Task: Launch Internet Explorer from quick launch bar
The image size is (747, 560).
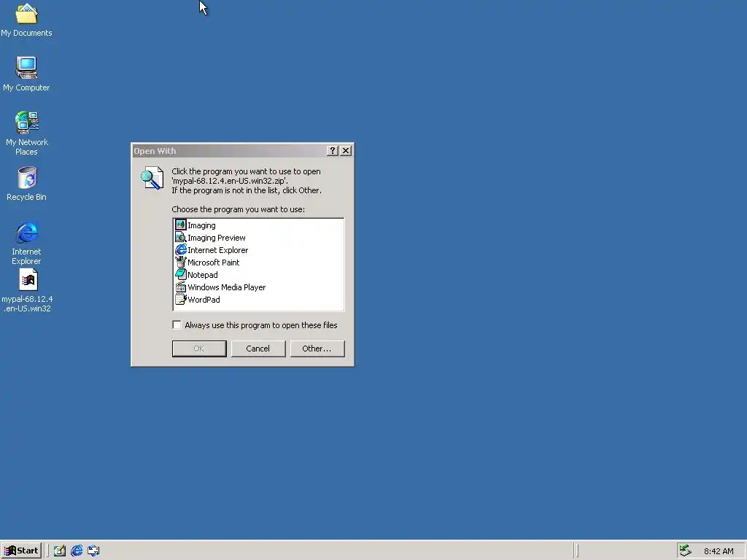Action: (77, 551)
